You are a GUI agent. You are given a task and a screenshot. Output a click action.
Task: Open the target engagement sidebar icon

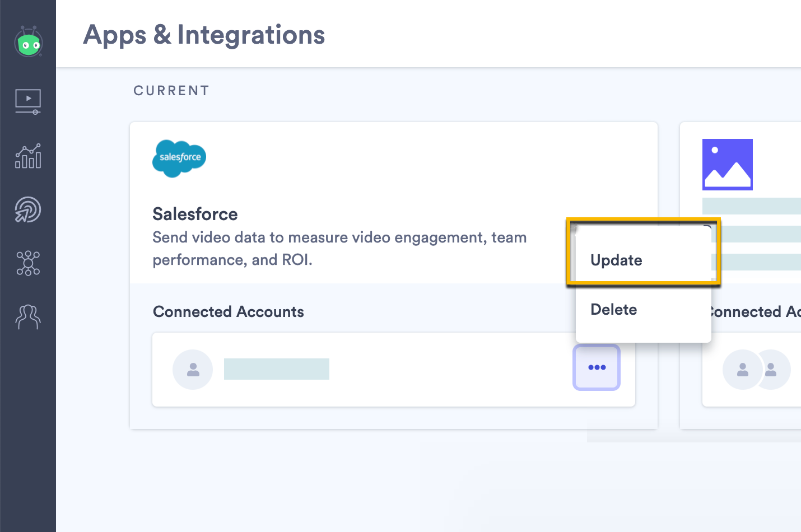[x=28, y=210]
